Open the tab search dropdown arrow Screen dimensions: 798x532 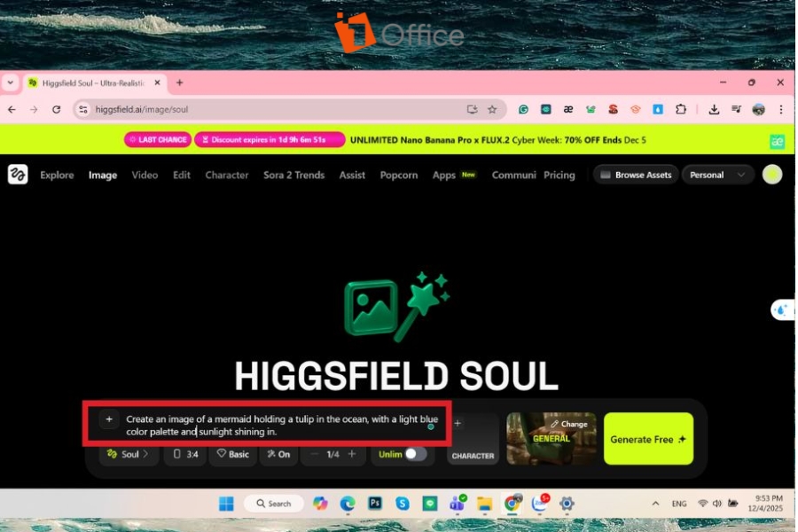10,82
